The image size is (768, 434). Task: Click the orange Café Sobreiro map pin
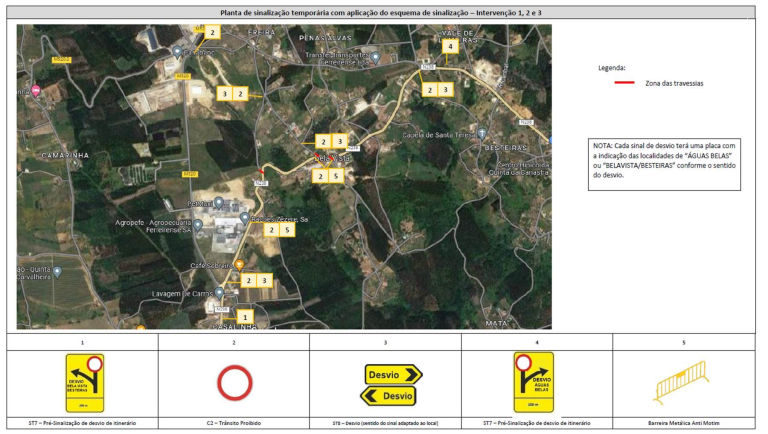239,265
